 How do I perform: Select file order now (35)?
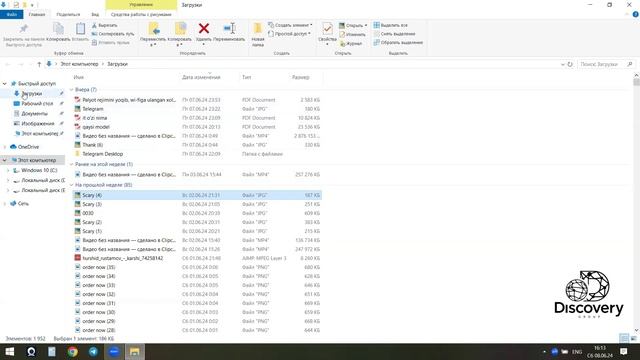point(98,267)
